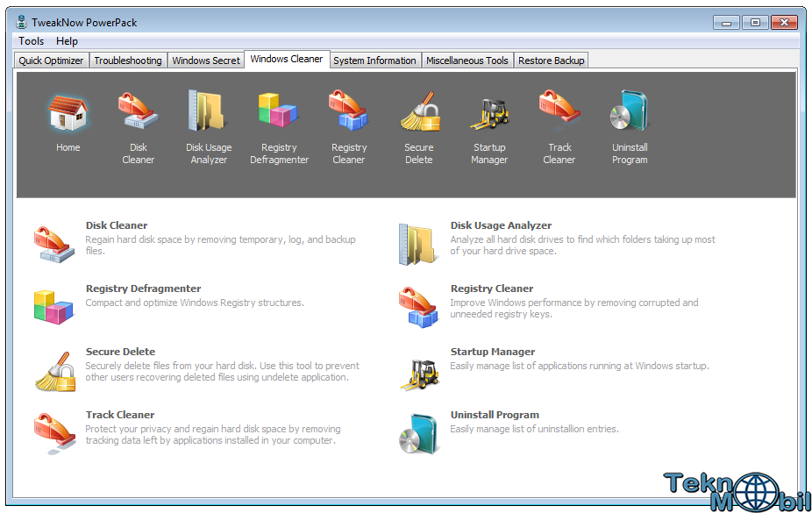Click the Registry Cleaner heading
812x513 pixels.
pyautogui.click(x=491, y=289)
